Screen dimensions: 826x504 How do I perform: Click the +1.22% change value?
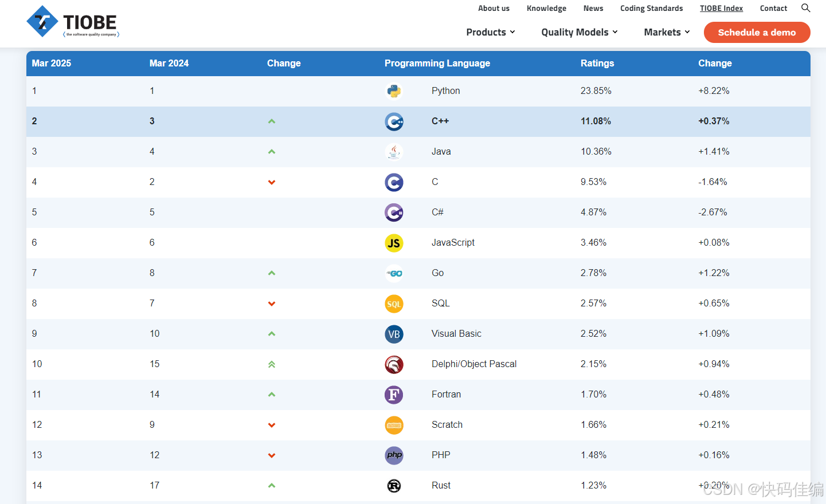point(714,273)
